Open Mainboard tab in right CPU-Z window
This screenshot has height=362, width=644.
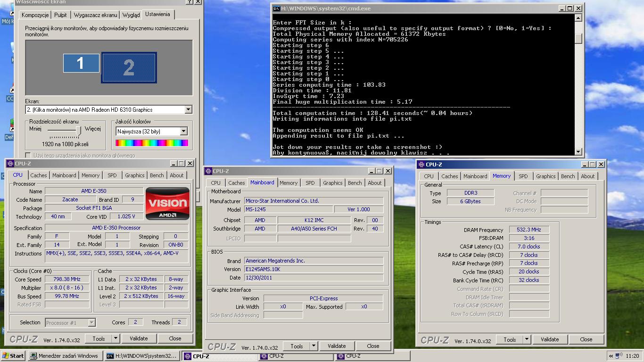(x=475, y=176)
